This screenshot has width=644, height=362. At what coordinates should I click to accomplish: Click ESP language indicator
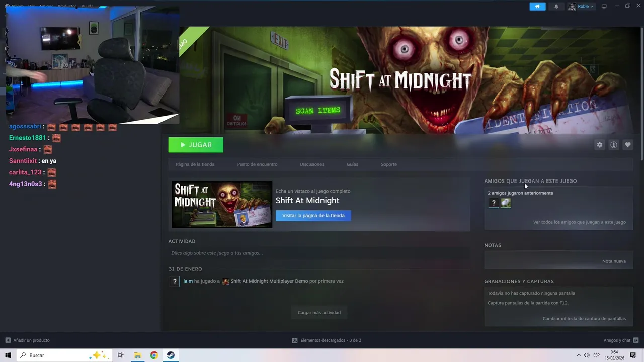click(x=597, y=355)
